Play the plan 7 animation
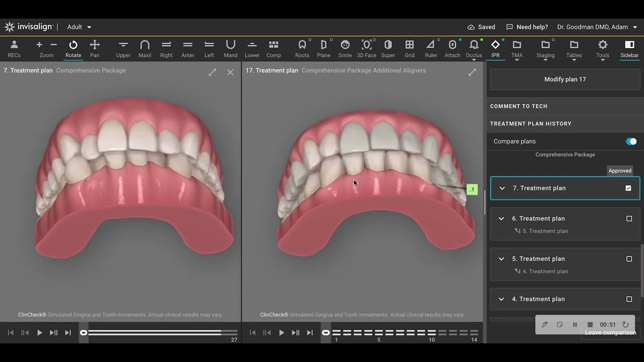The image size is (644, 362). (39, 333)
